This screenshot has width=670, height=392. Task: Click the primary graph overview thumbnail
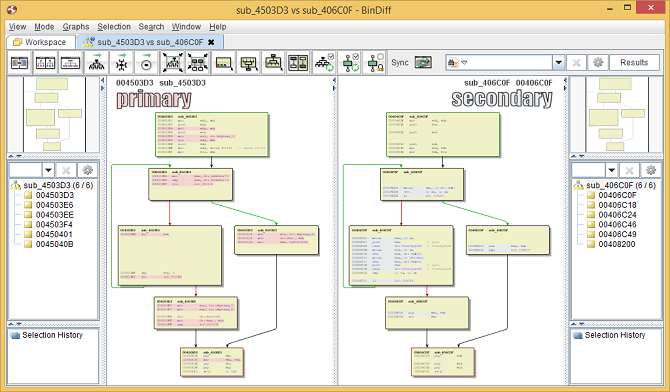pos(54,114)
